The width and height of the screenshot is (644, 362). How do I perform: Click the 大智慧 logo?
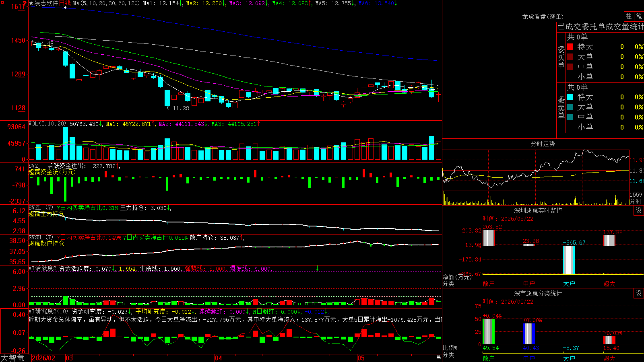tap(12, 358)
